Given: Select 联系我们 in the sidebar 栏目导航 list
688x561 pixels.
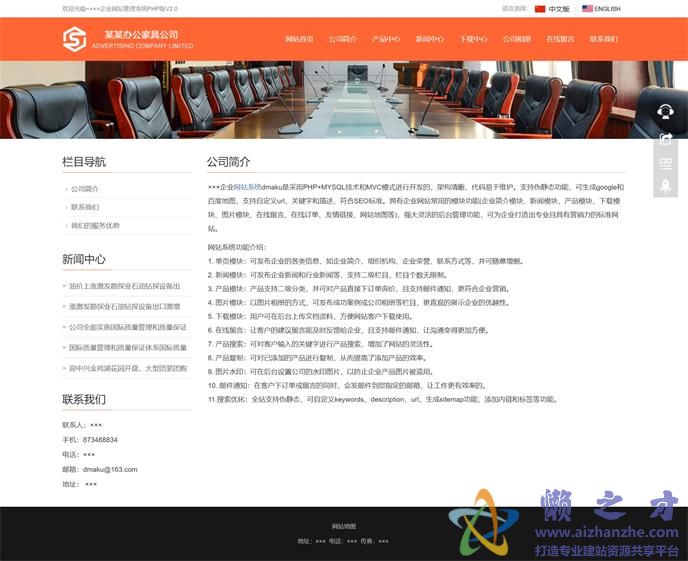Looking at the screenshot, I should (85, 207).
